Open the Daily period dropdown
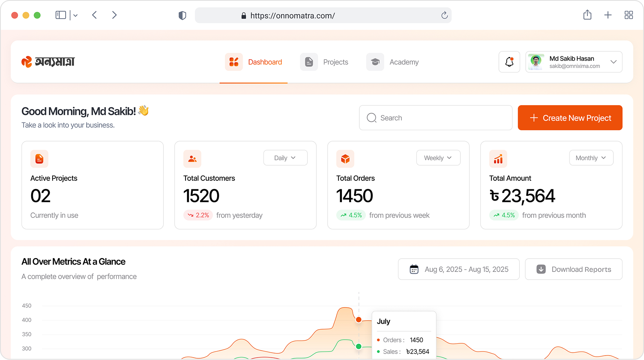 click(286, 158)
